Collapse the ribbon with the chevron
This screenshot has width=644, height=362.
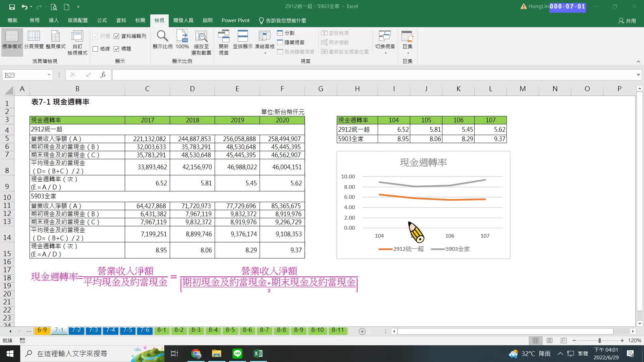[x=638, y=61]
